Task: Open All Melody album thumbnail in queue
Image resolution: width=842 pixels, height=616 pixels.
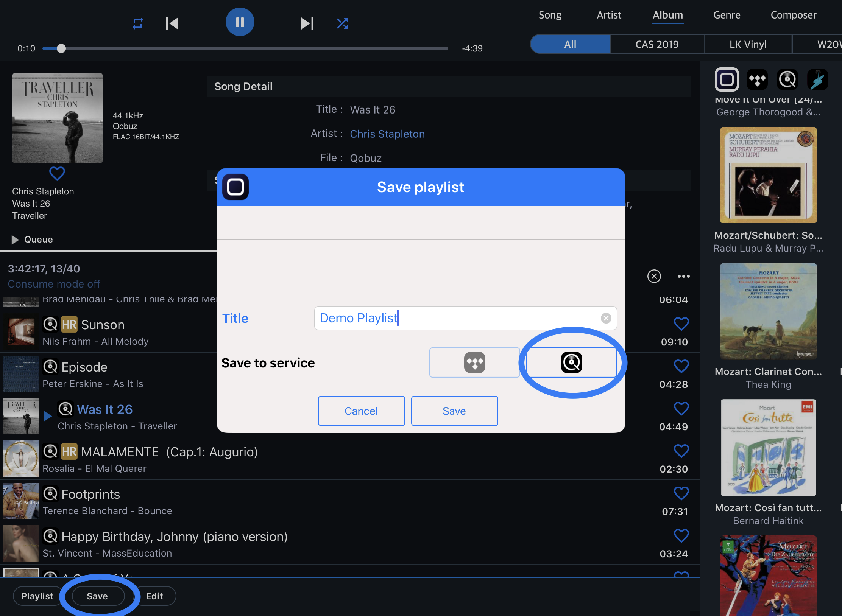Action: pos(21,331)
